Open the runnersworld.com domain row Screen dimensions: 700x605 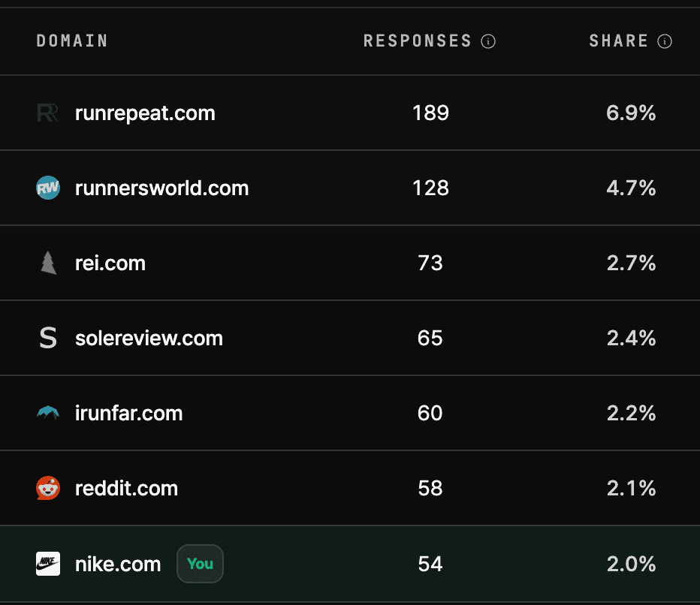pyautogui.click(x=350, y=188)
